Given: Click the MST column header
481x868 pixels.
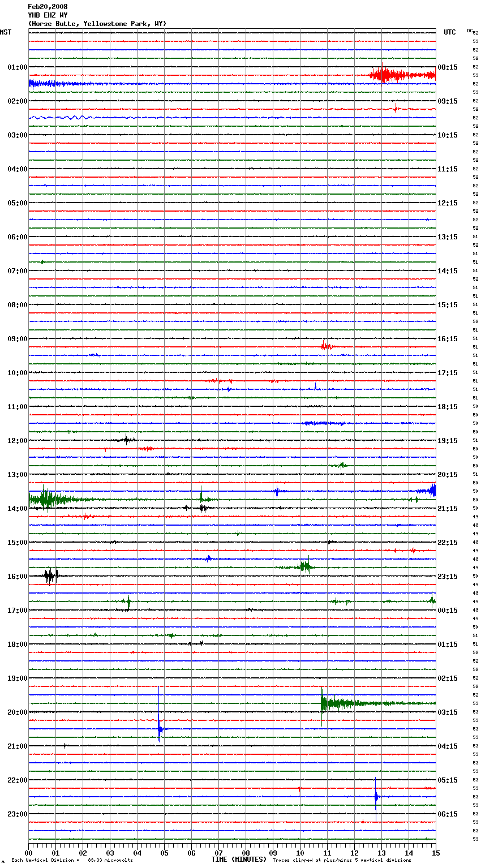Looking at the screenshot, I should 6,32.
